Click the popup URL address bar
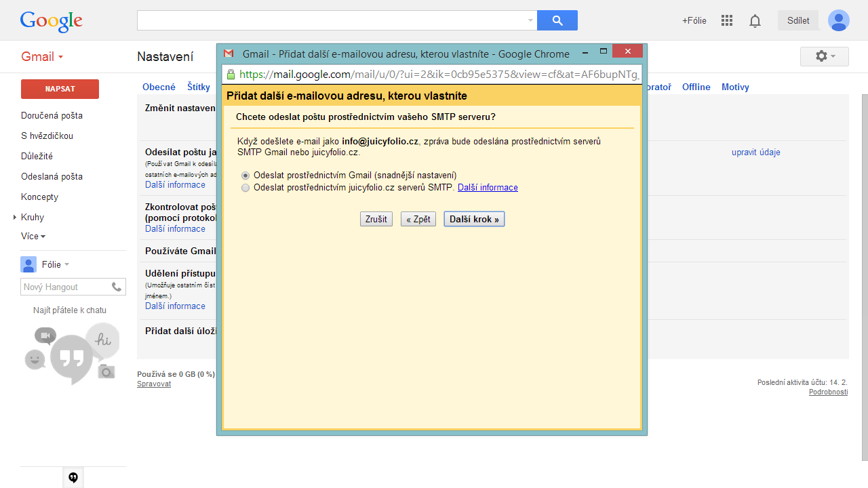The height and width of the screenshot is (488, 868). [431, 74]
